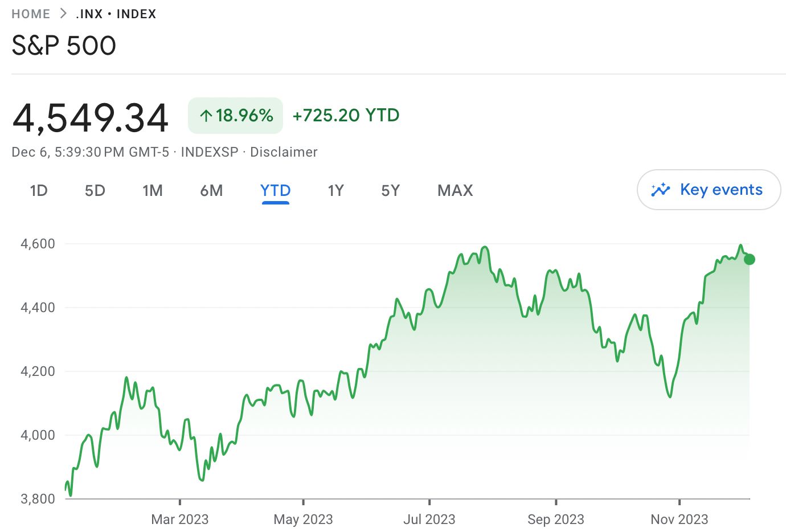Show the MAX time range
The height and width of the screenshot is (532, 786).
pyautogui.click(x=455, y=190)
